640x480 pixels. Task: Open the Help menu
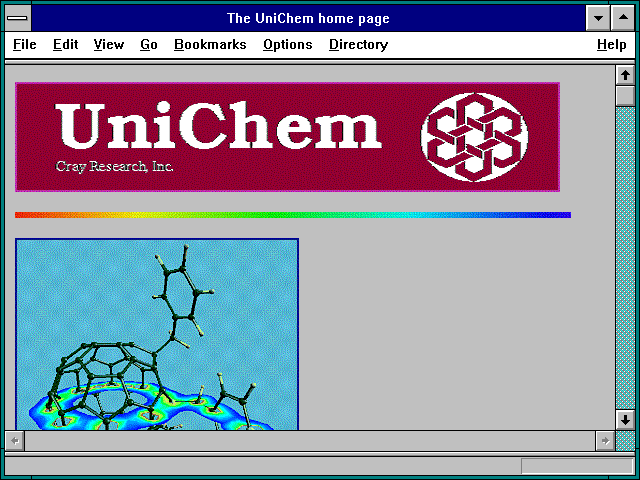tap(611, 44)
